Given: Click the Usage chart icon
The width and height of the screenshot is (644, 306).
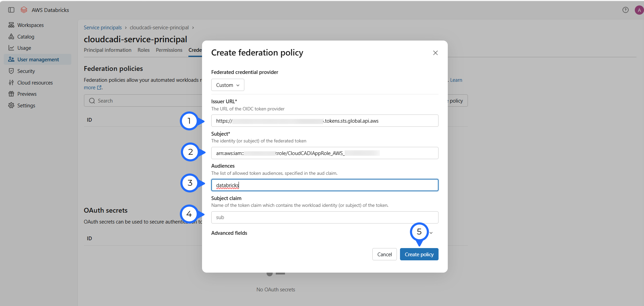Looking at the screenshot, I should (x=11, y=48).
